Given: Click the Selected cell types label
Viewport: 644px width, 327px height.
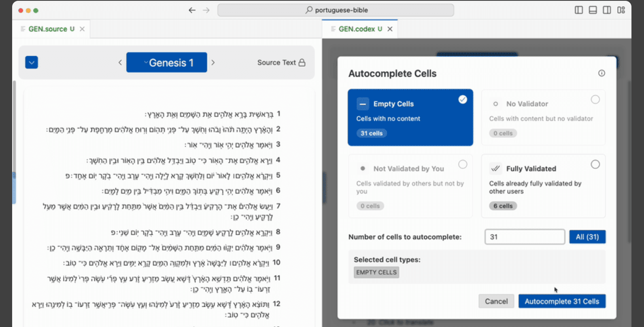Looking at the screenshot, I should tap(387, 259).
